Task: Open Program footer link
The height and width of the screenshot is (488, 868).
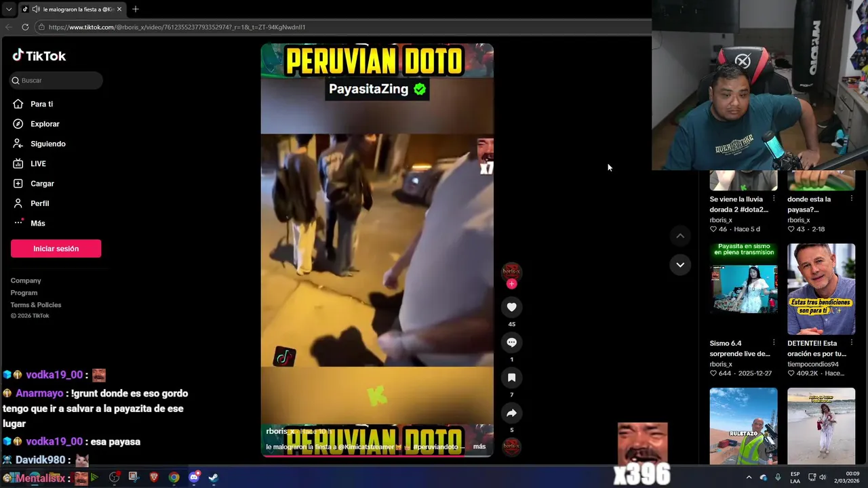Action: tap(24, 293)
